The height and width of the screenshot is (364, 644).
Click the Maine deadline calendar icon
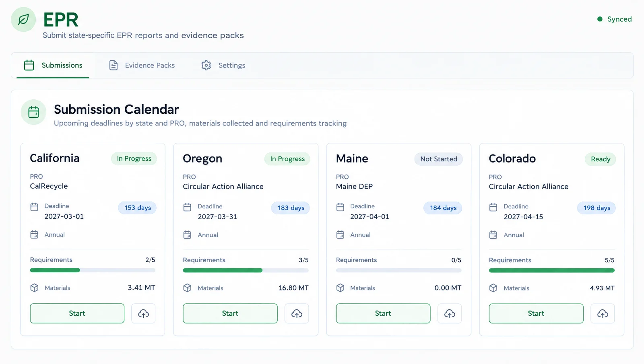tap(340, 207)
